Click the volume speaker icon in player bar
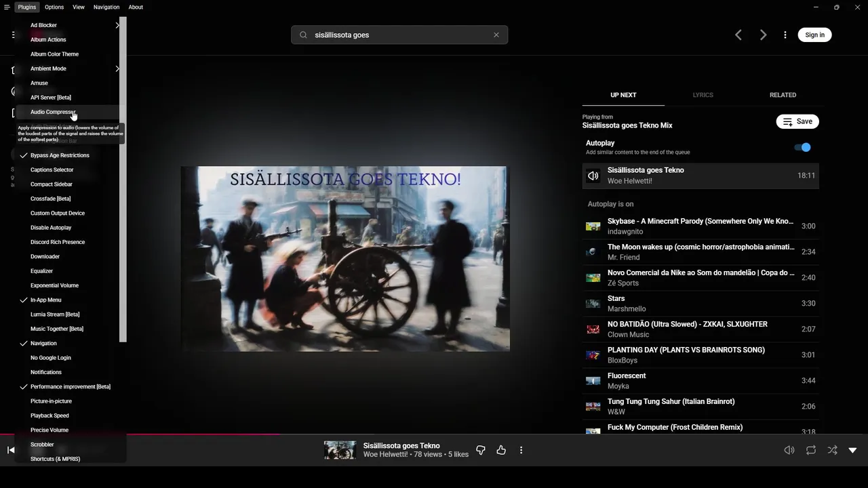868x488 pixels. click(789, 450)
